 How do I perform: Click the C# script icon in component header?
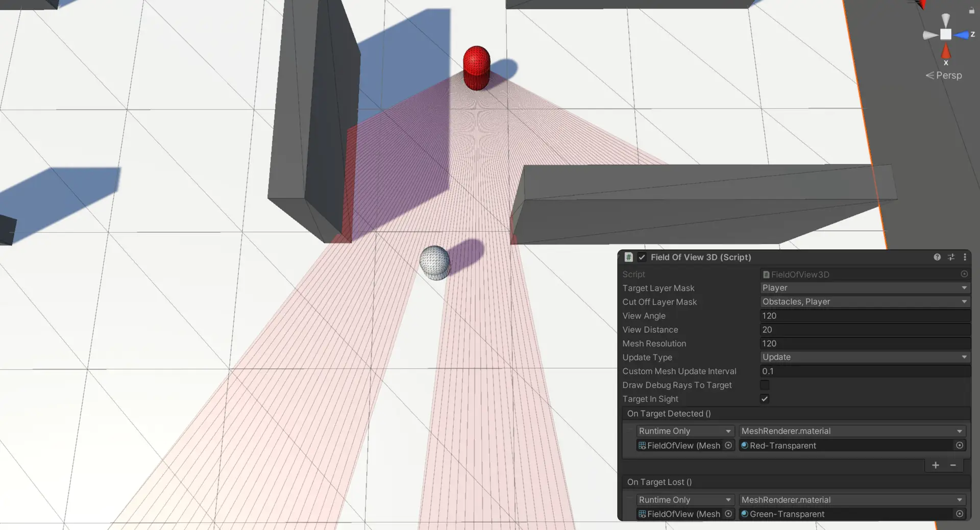coord(629,257)
